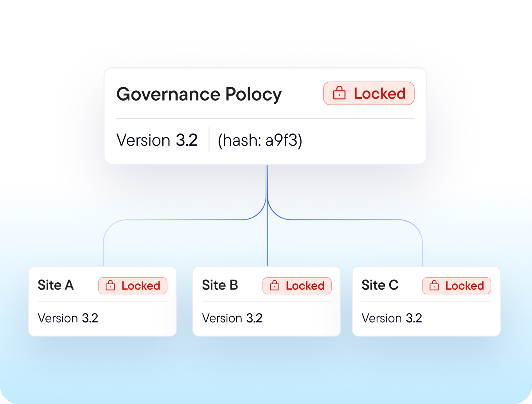
Task: Click the lock icon in Site C badge
Action: coord(434,285)
